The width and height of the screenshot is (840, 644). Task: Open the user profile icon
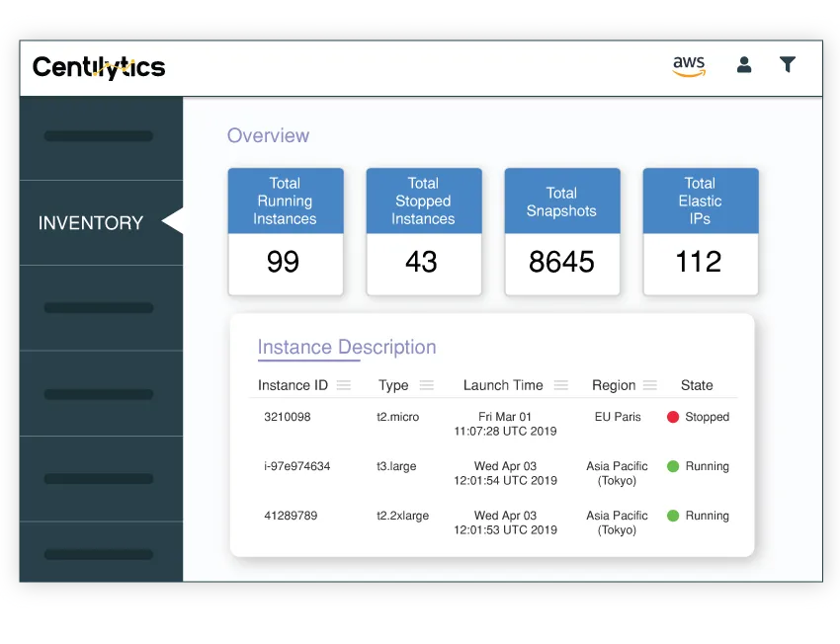click(x=743, y=65)
